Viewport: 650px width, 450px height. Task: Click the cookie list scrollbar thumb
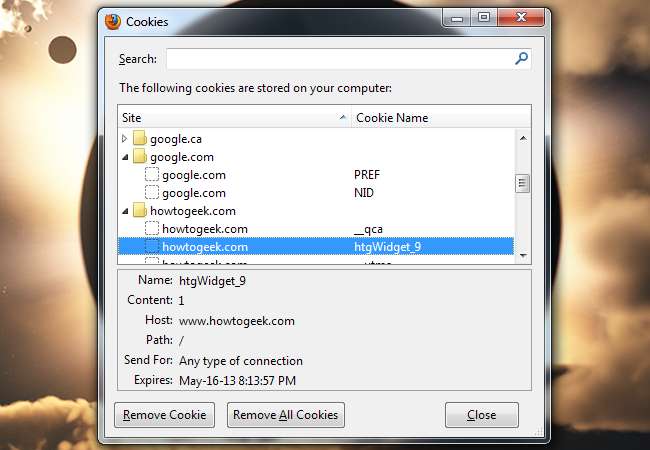click(x=522, y=183)
